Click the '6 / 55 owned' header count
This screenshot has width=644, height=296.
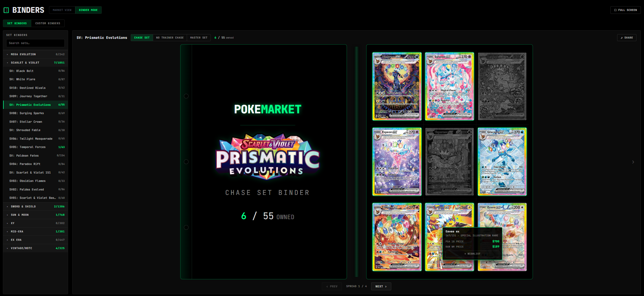[x=224, y=38]
